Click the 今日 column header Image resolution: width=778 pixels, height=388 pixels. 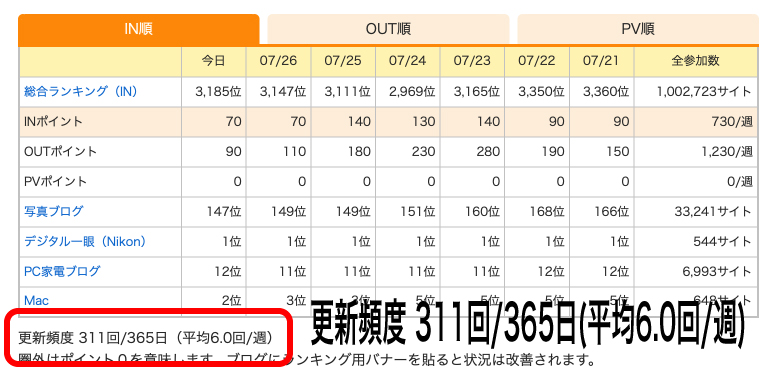click(214, 62)
